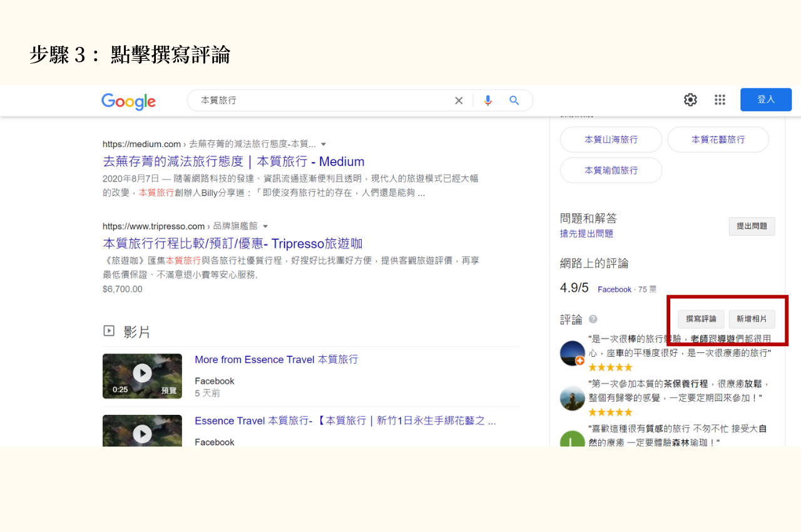Image resolution: width=801 pixels, height=532 pixels.
Task: Click the review text starting 是一次很棒的旅行體驗
Action: [x=680, y=346]
